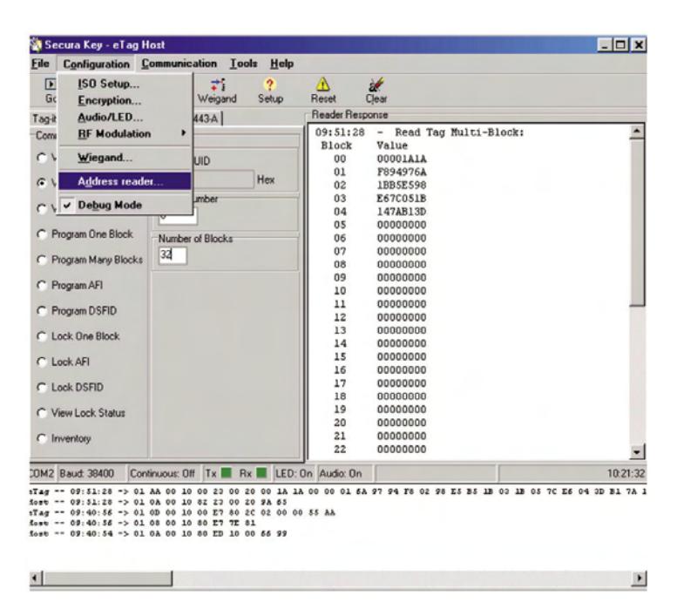Select the Program Many Blocks radio button
This screenshot has width=677, height=616.
point(42,260)
